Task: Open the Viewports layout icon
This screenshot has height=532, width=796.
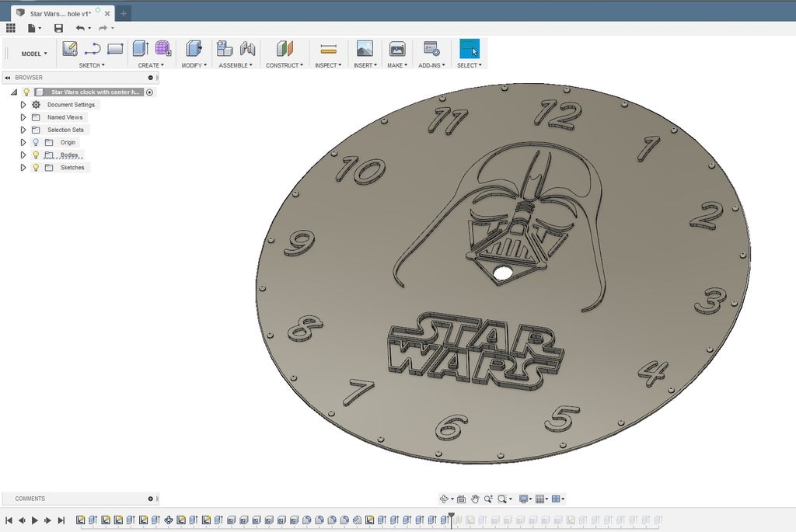Action: [x=556, y=499]
